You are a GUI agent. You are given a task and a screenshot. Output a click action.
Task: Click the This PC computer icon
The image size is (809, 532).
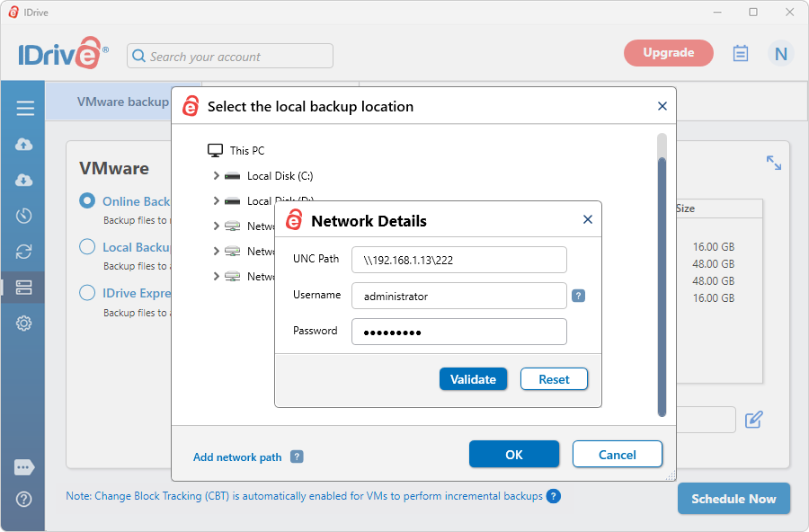[215, 150]
